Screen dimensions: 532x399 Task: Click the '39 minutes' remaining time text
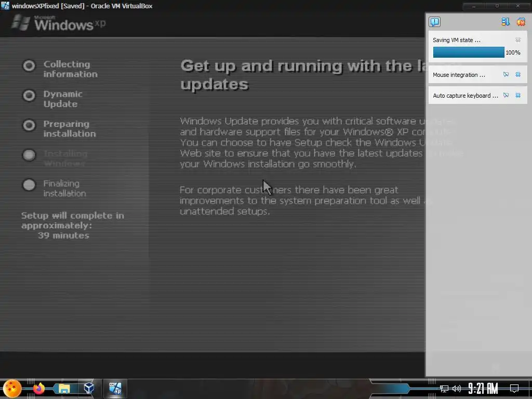coord(63,235)
